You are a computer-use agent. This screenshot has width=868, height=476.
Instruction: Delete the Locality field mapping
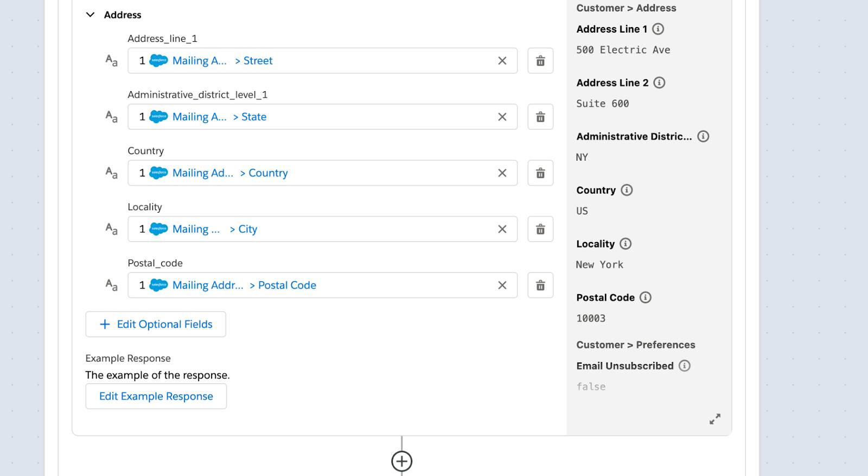(x=540, y=229)
